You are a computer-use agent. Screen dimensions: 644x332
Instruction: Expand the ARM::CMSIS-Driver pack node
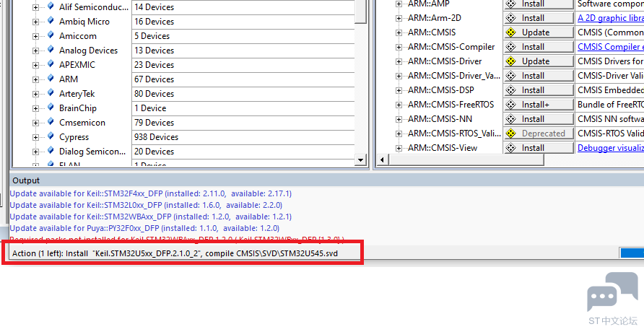click(399, 61)
